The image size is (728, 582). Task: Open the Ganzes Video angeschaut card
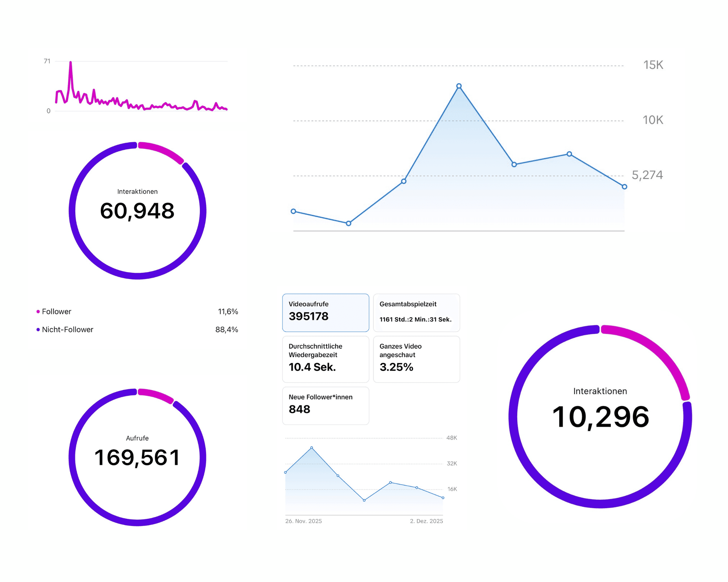click(416, 359)
